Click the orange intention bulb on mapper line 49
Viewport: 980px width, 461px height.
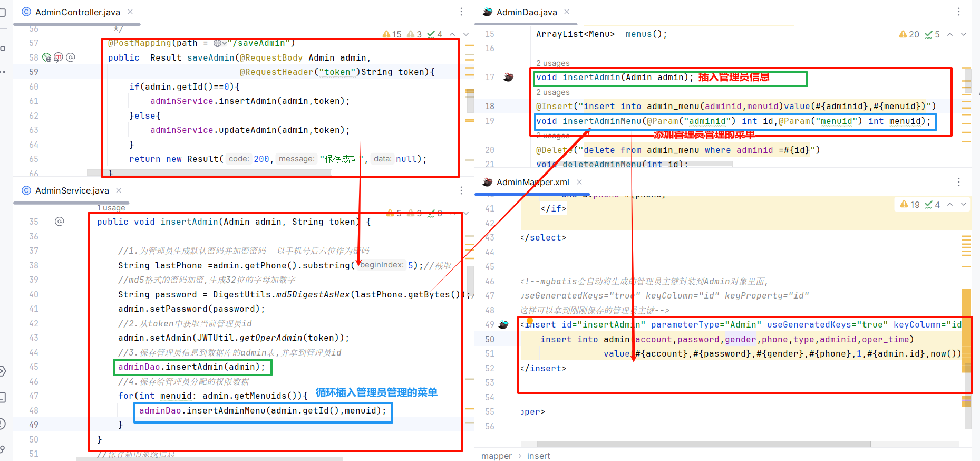tap(530, 320)
